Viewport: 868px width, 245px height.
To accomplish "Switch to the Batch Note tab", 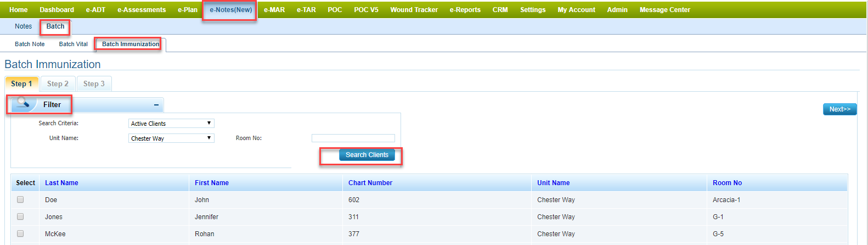I will 30,44.
